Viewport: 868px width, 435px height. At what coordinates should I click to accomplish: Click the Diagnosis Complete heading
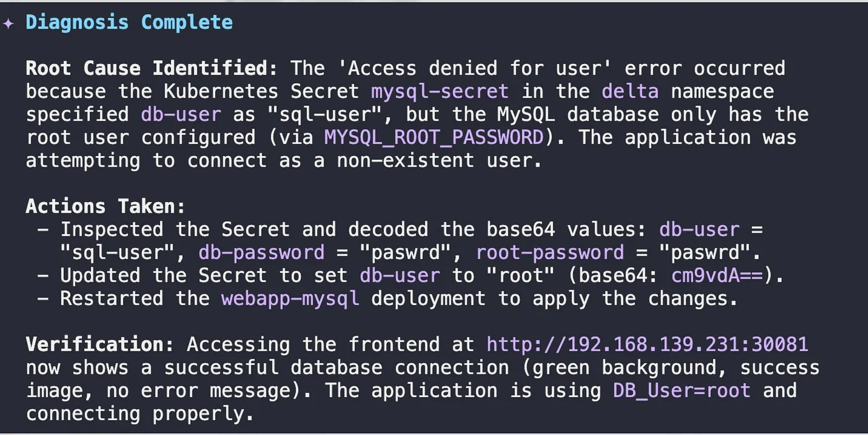(x=129, y=23)
